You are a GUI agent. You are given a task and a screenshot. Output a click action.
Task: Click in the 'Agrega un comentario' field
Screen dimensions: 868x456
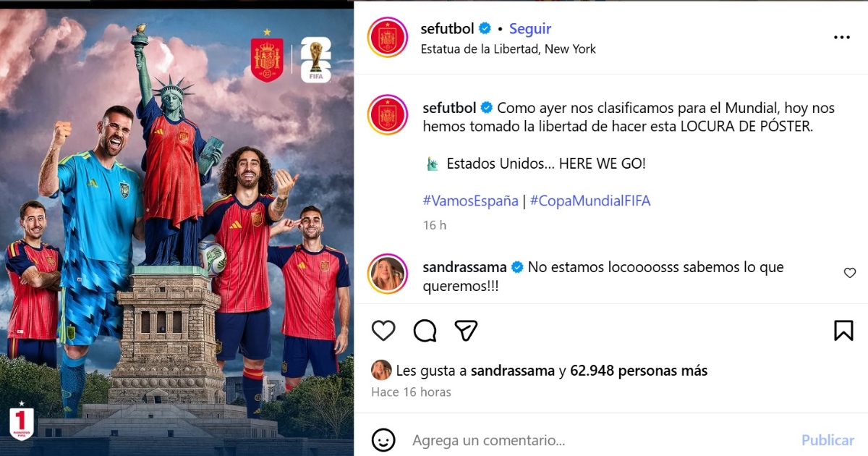coord(600,440)
